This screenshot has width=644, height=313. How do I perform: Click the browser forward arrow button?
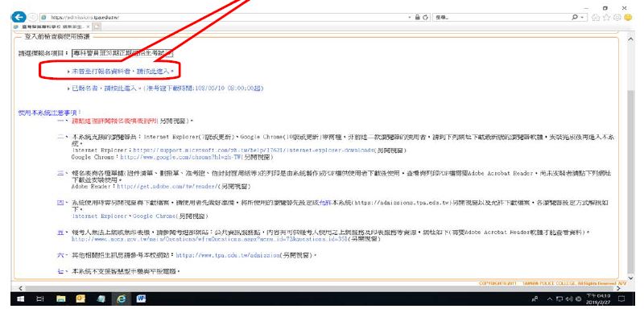(33, 17)
